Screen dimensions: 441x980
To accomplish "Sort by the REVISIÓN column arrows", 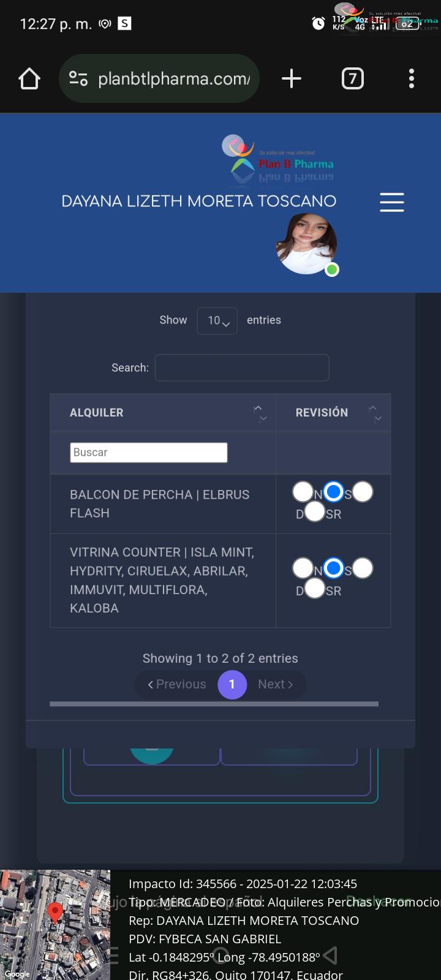I will coord(375,413).
